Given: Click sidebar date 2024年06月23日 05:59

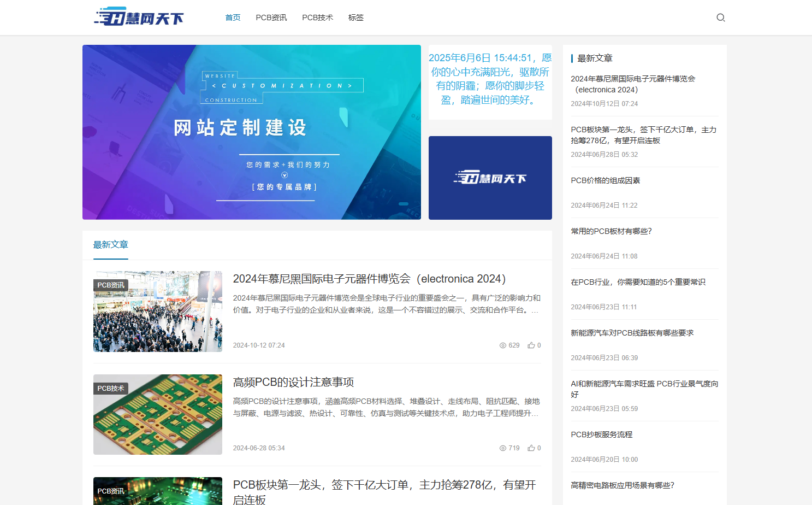Looking at the screenshot, I should click(604, 409).
